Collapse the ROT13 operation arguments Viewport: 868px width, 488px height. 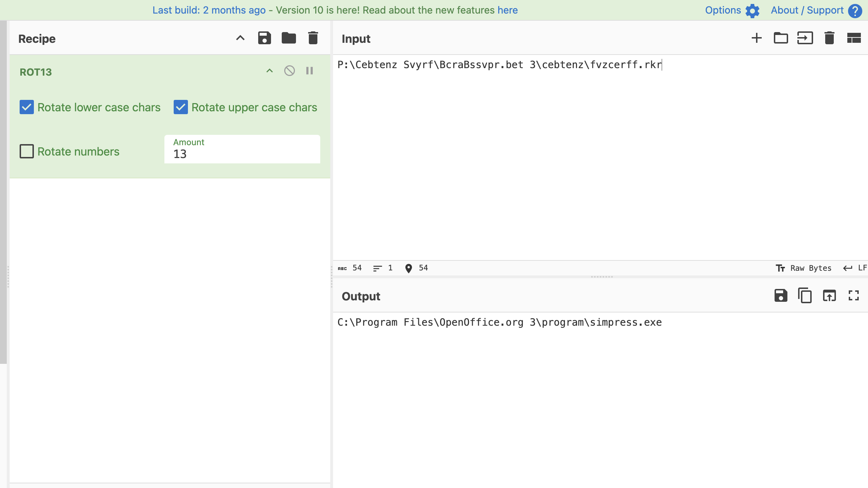[270, 71]
